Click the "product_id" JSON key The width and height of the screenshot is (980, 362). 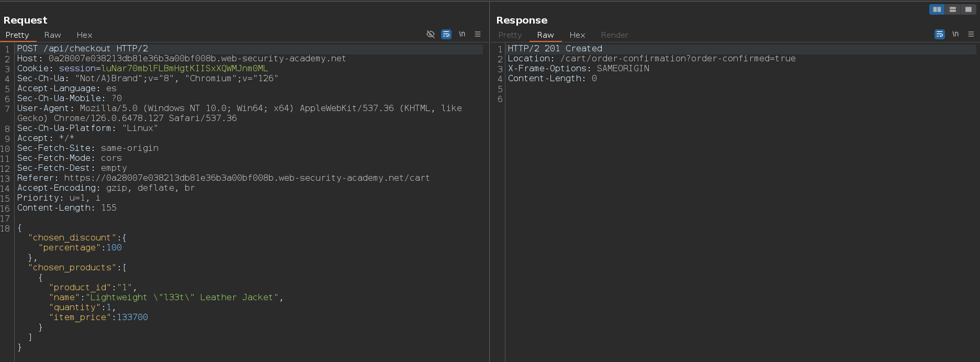pos(81,288)
